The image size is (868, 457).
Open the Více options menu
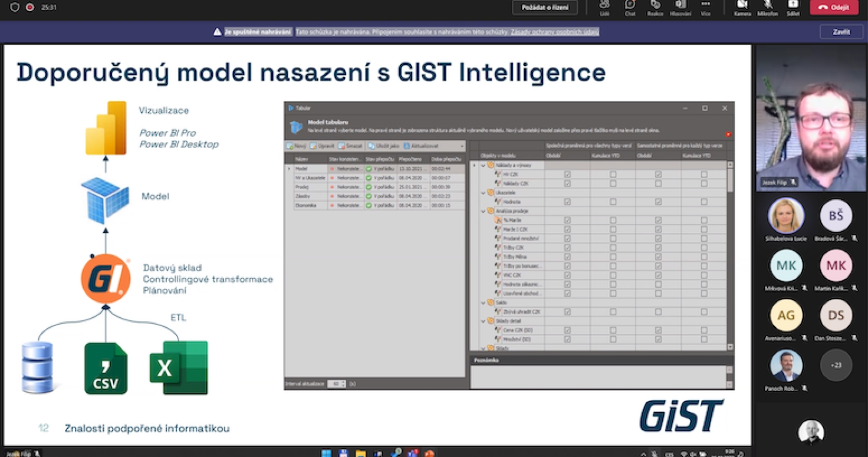coord(705,8)
